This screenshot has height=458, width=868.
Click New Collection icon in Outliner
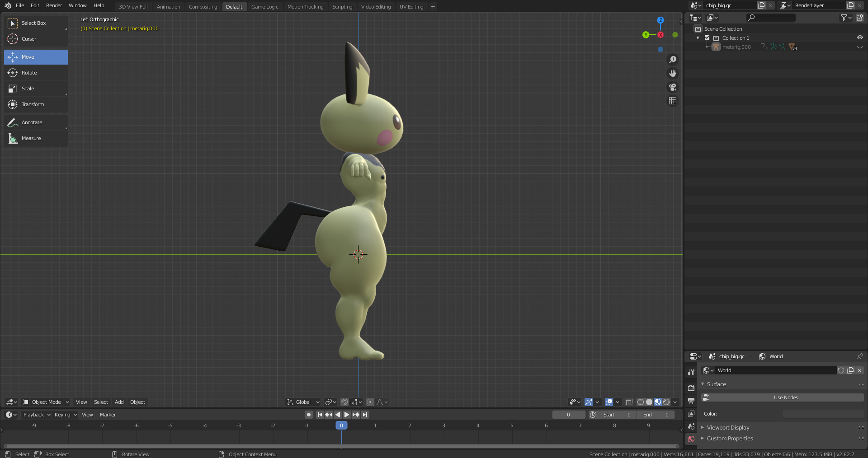[859, 18]
